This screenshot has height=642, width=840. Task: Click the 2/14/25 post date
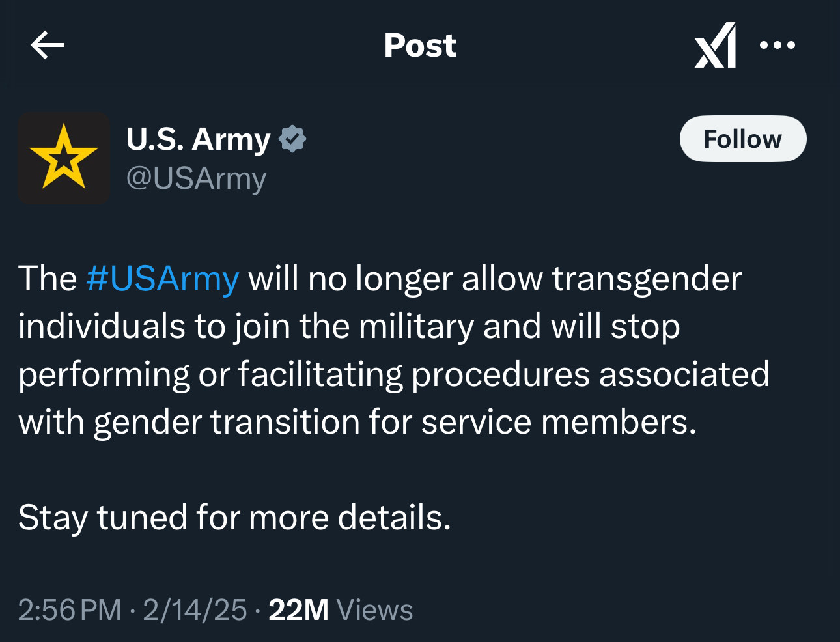click(x=195, y=610)
